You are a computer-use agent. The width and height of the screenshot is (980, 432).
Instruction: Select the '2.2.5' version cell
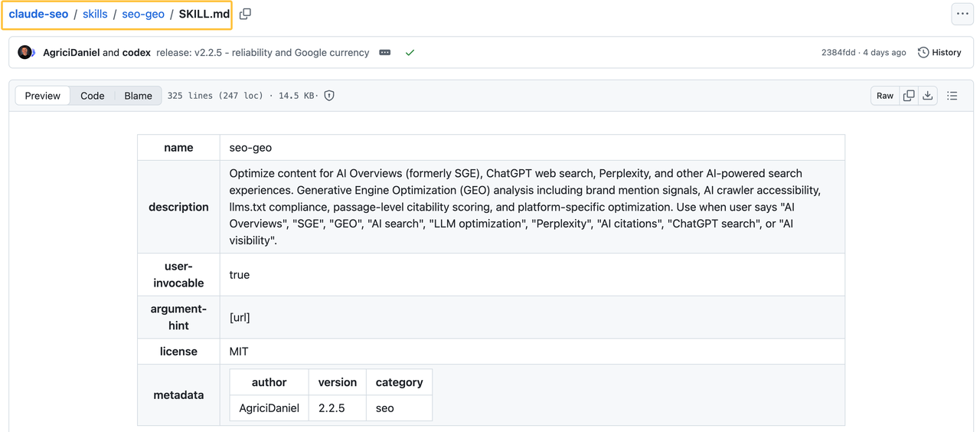(337, 408)
